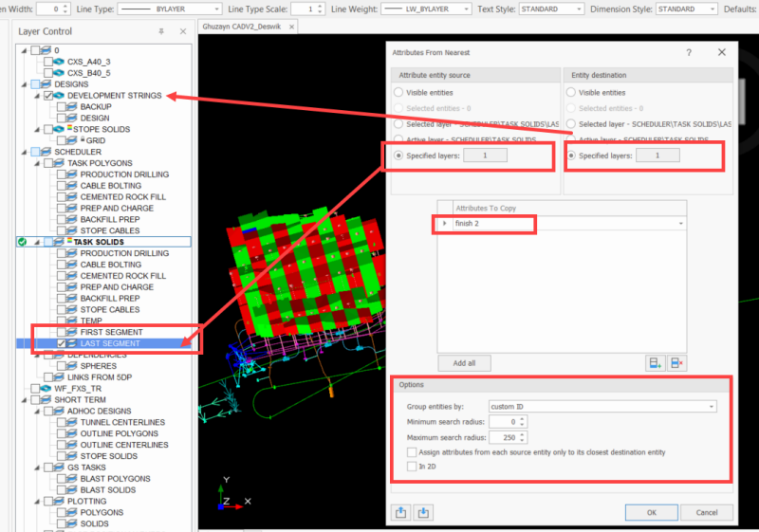Check 'Assign attributes from each source entity' option

[411, 452]
